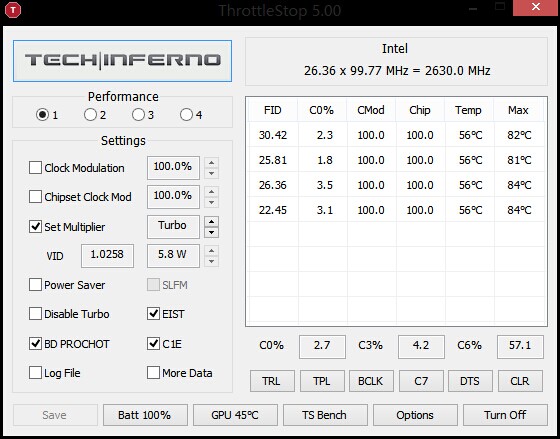Click the C3% 4.2 value box
Viewport: 560px width, 439px height.
tap(421, 346)
